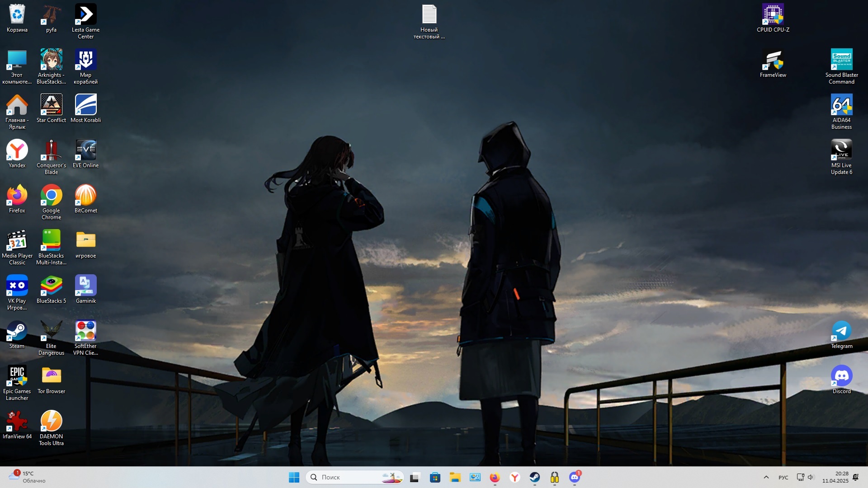The width and height of the screenshot is (868, 488).
Task: Select the BitComet shortcut
Action: coord(85,199)
